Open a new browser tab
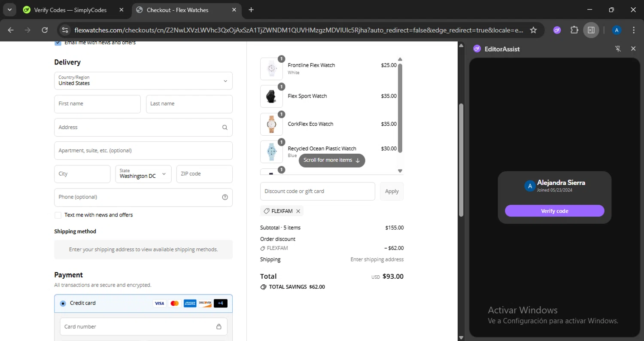 (x=251, y=10)
